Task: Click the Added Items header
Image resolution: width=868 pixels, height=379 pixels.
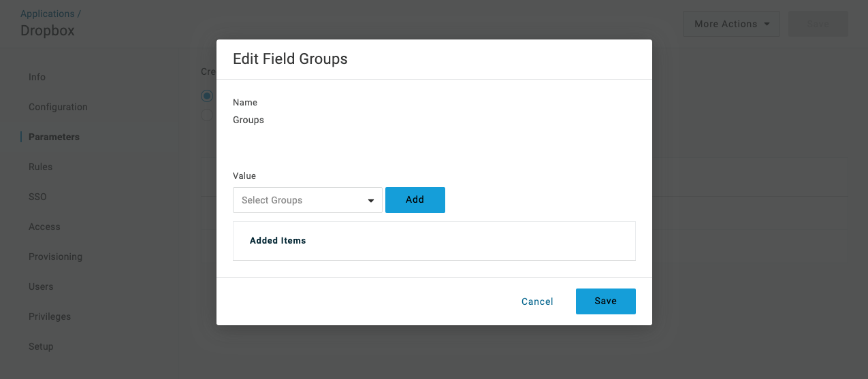Action: coord(278,241)
